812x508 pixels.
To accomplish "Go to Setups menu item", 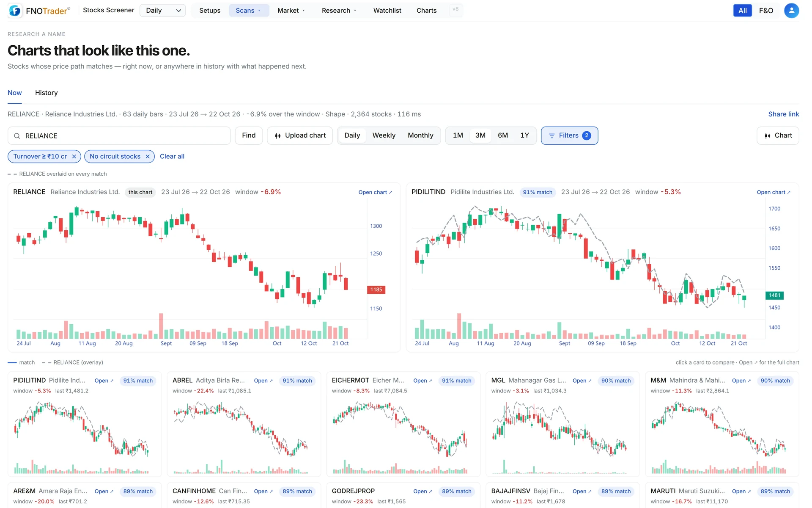I will coord(210,11).
